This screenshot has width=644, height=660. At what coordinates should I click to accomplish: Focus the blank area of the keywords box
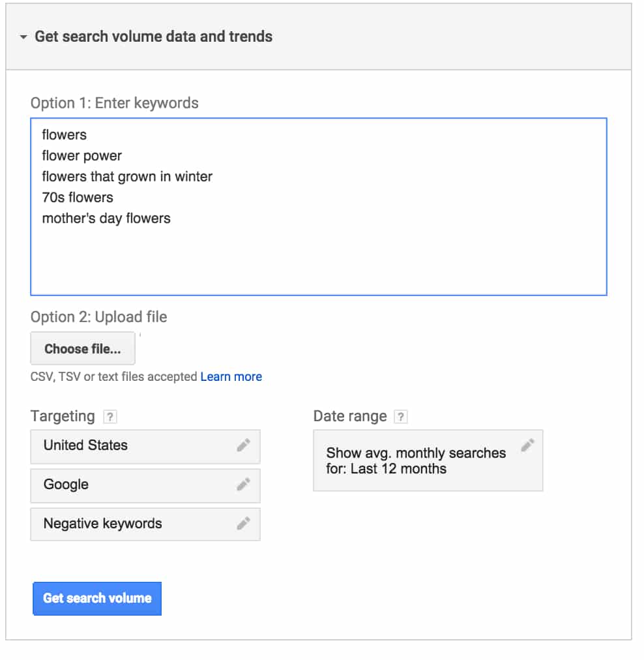tap(319, 261)
